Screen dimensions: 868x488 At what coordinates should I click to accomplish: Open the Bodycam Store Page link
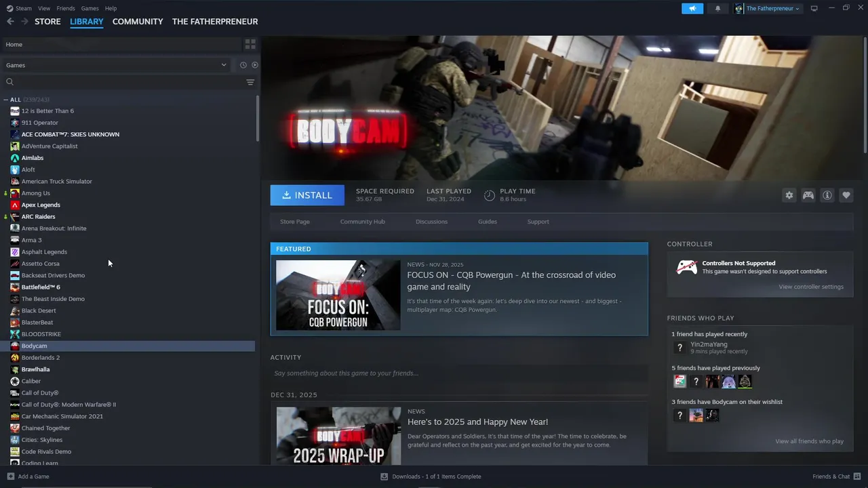[x=295, y=222]
